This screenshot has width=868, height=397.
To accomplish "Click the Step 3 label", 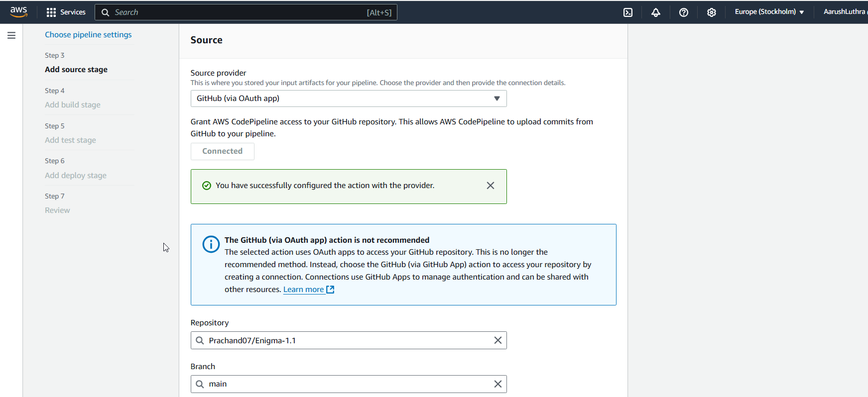I will coord(55,55).
